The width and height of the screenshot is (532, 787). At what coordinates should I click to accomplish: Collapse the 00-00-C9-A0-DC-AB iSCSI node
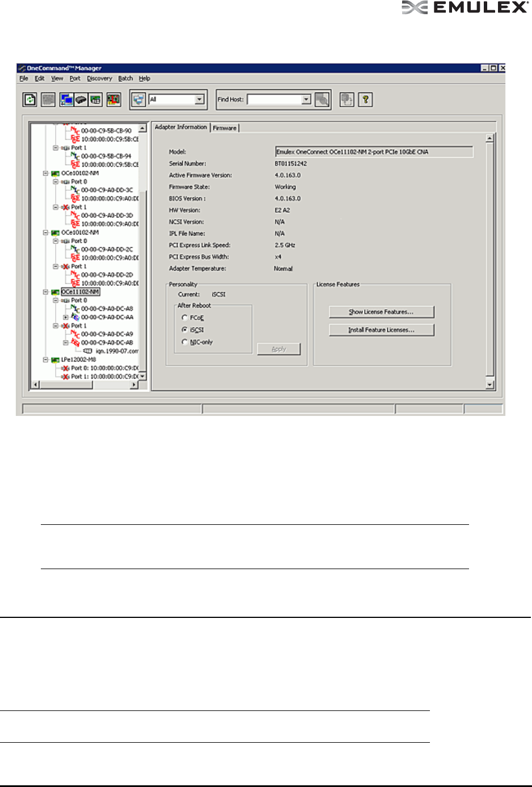click(66, 343)
